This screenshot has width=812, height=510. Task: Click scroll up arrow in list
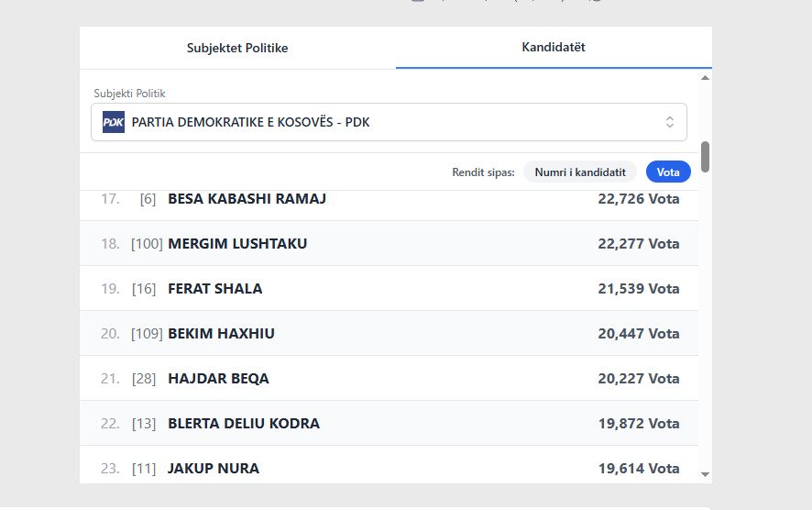pos(705,80)
